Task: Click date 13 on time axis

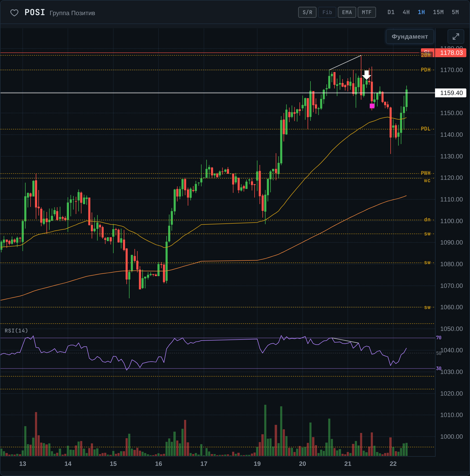Action: (23, 464)
